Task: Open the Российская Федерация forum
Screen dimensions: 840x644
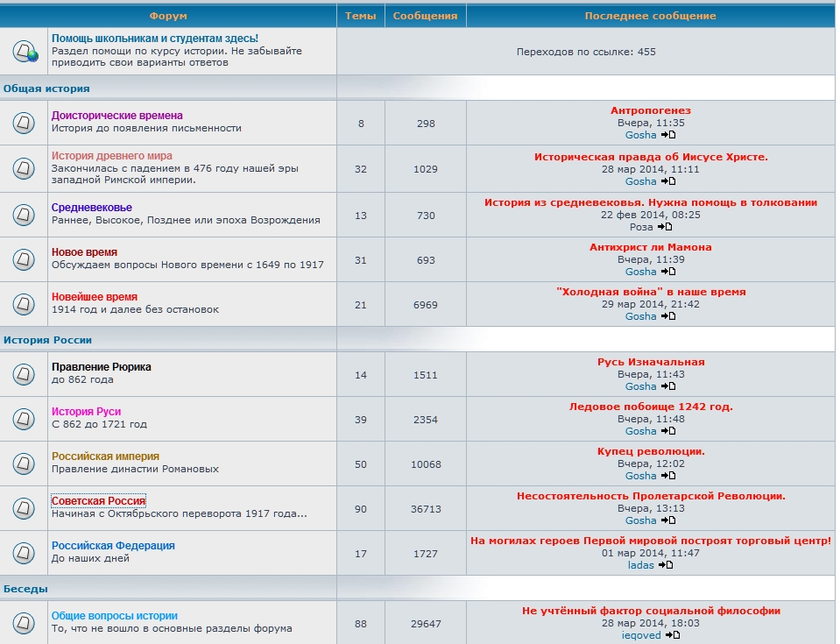Action: coord(113,546)
